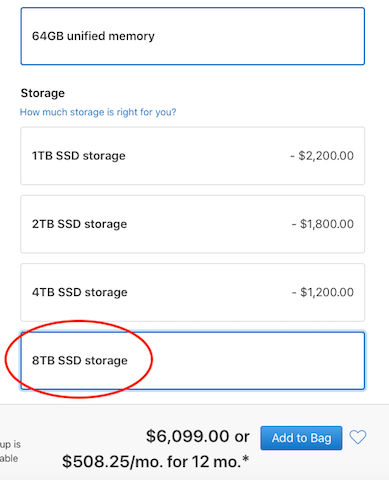Click the $508.25/mo. monthly financing text
389x480 pixels.
click(x=112, y=462)
